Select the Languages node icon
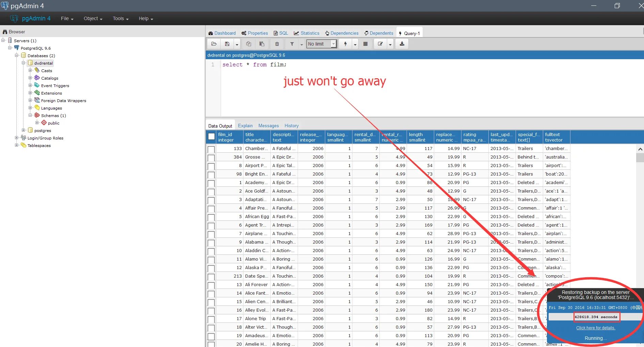The width and height of the screenshot is (644, 347). click(x=37, y=108)
